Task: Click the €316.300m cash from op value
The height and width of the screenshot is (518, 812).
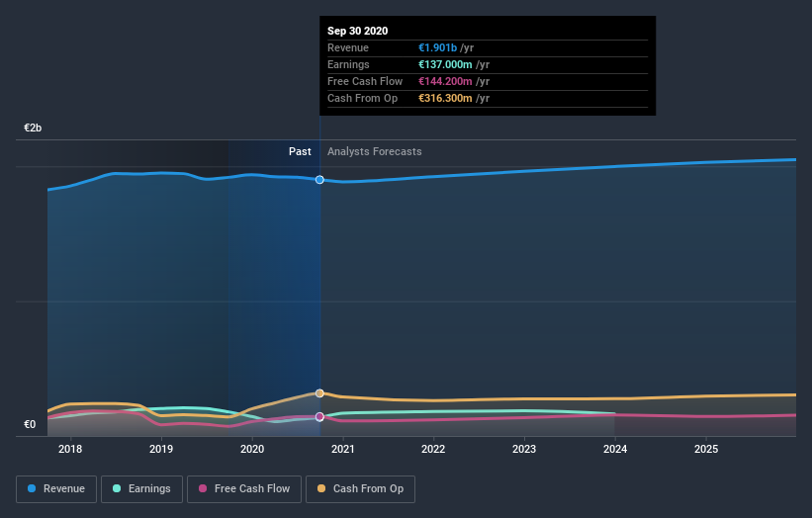Action: pos(445,98)
